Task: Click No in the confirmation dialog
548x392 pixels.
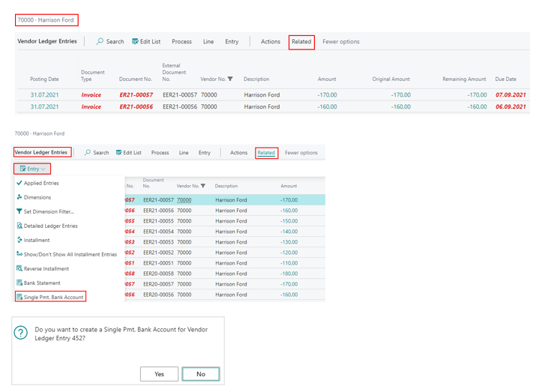Action: [200, 374]
